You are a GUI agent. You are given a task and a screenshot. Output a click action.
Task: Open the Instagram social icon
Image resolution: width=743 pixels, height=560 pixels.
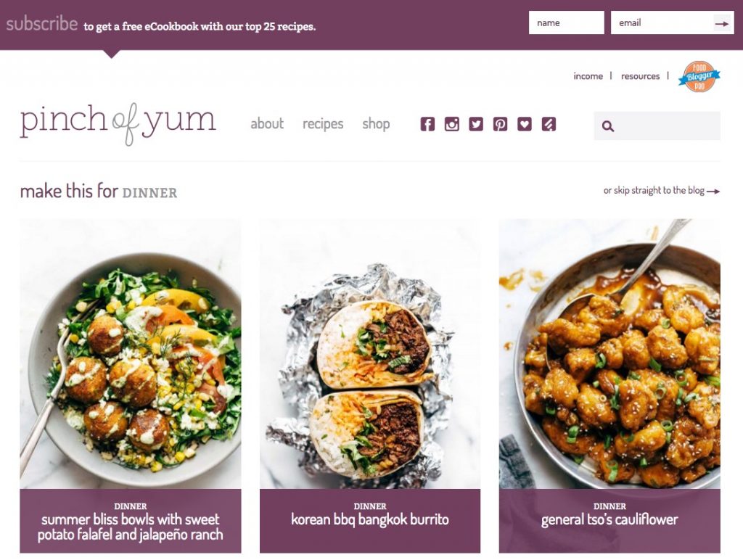[451, 124]
